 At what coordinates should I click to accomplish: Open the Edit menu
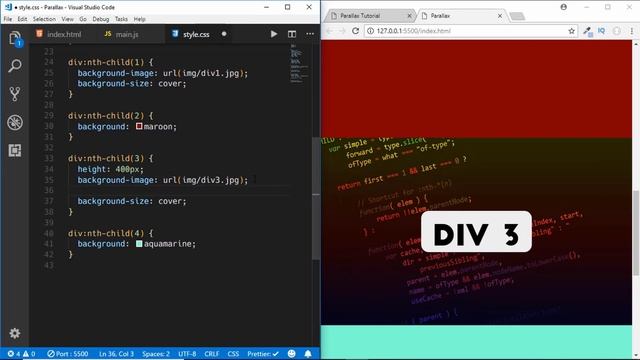pyautogui.click(x=22, y=19)
